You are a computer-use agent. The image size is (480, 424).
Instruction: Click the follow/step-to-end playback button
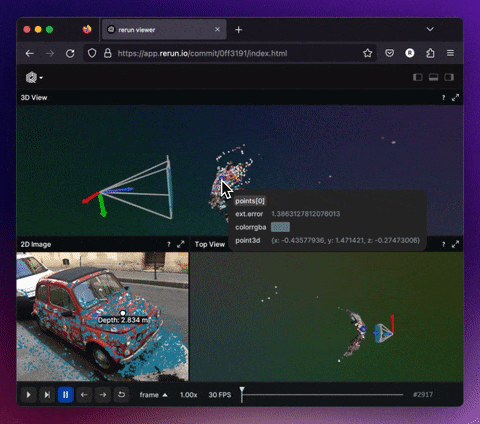tap(47, 395)
